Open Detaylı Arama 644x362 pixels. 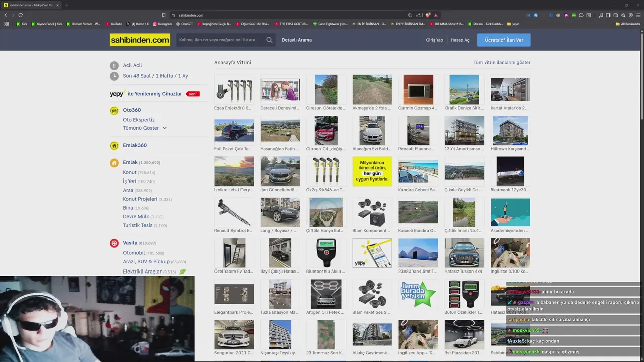(x=297, y=40)
